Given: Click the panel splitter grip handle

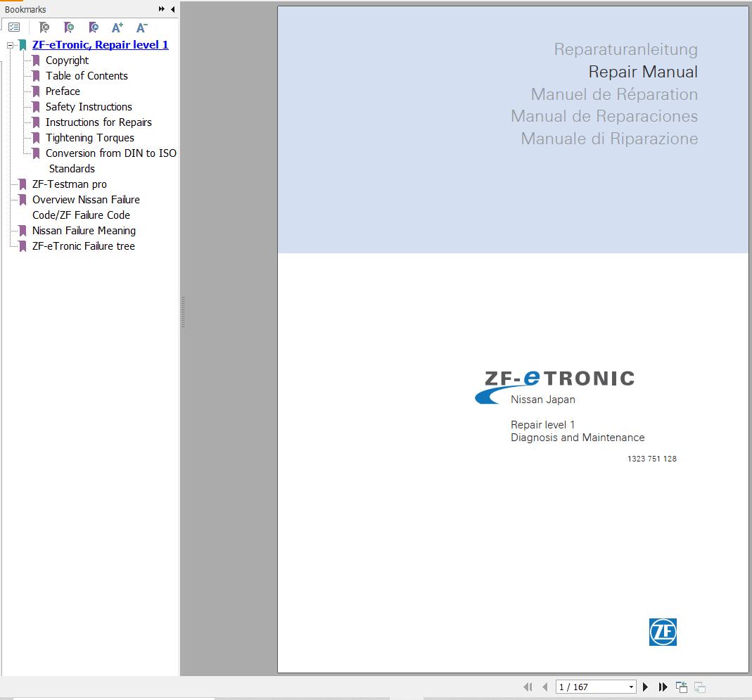Looking at the screenshot, I should 183,312.
